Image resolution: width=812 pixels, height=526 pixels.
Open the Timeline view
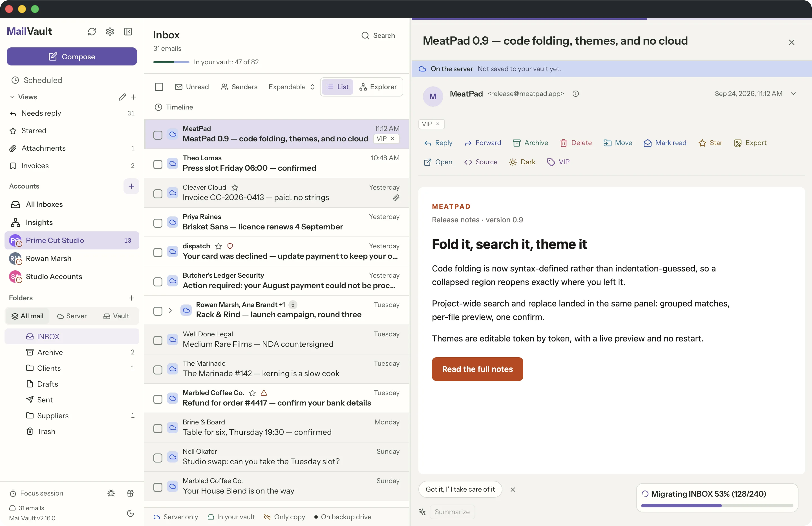click(174, 107)
